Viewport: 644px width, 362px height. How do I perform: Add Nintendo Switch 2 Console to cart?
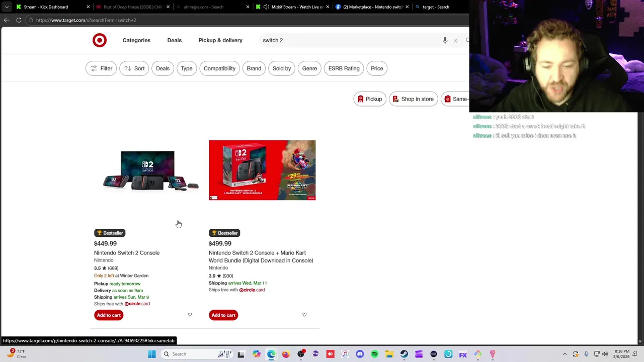(x=109, y=315)
